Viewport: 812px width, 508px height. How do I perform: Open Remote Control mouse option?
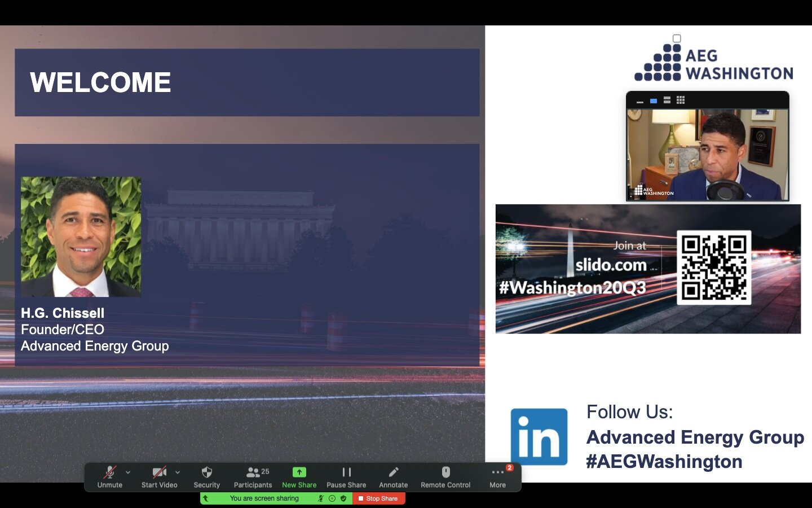445,477
